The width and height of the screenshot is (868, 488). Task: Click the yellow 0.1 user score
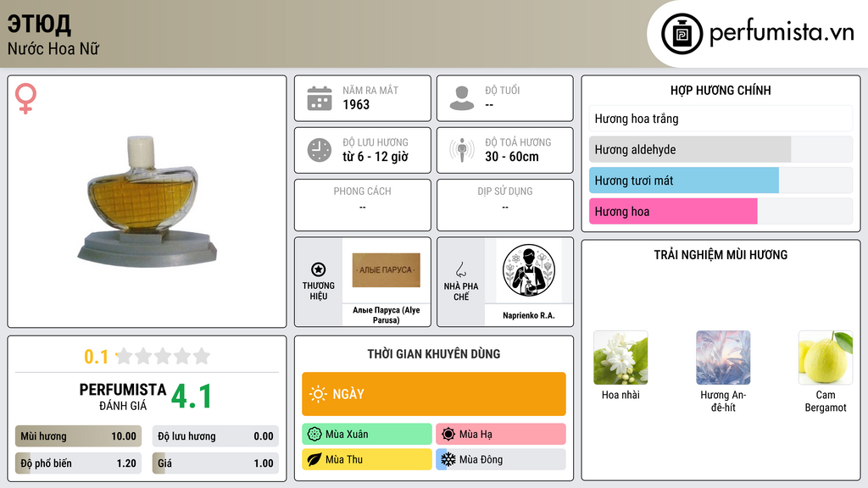point(97,357)
